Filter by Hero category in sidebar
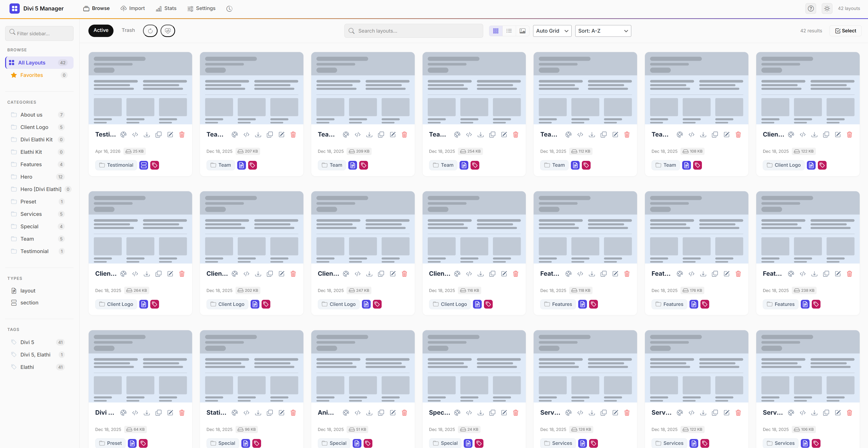Viewport: 868px width, 448px height. pyautogui.click(x=26, y=177)
